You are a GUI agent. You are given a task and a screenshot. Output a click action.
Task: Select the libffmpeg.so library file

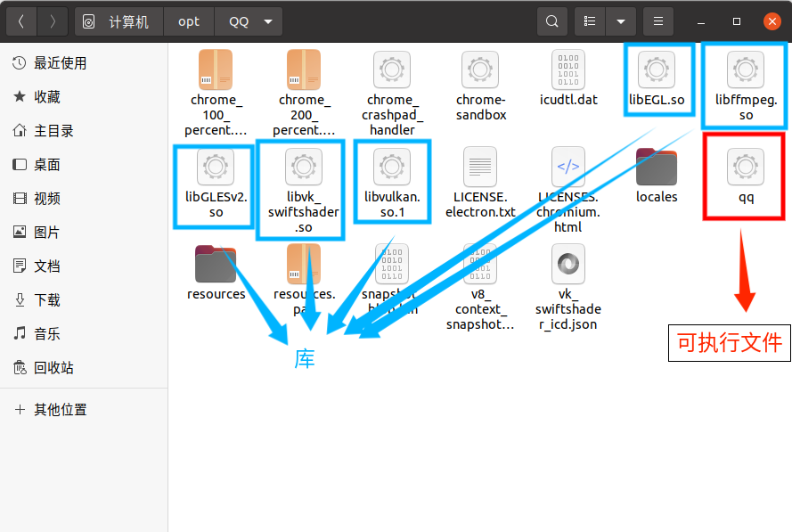coord(746,86)
